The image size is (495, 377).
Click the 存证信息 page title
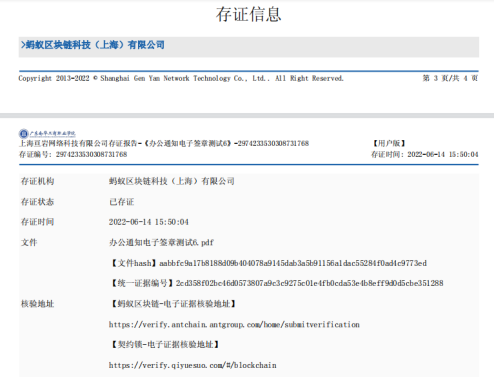(x=248, y=14)
